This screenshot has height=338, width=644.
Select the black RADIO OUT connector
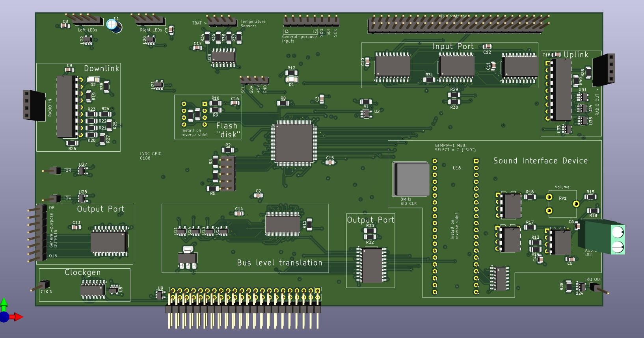point(604,69)
